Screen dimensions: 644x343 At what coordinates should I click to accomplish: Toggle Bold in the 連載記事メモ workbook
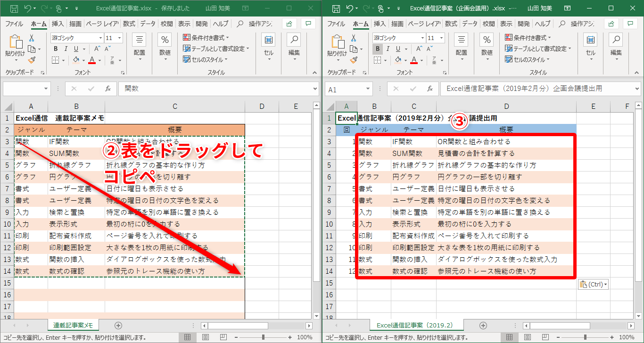pyautogui.click(x=56, y=49)
